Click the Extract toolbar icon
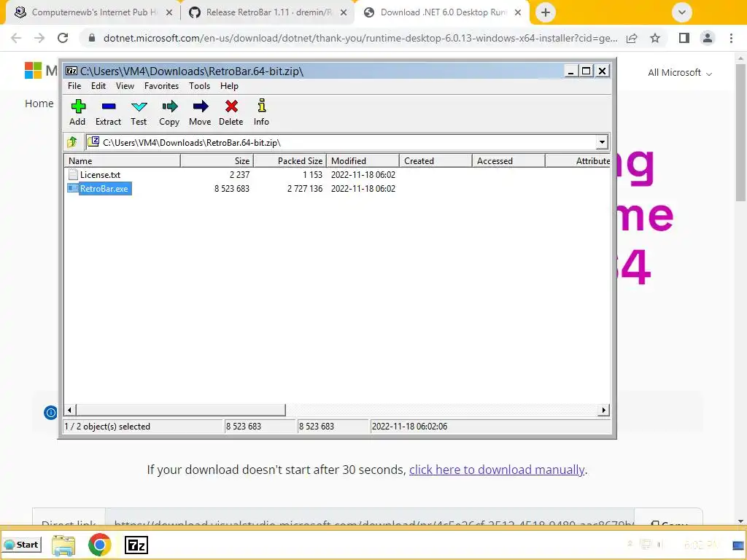 pyautogui.click(x=108, y=112)
